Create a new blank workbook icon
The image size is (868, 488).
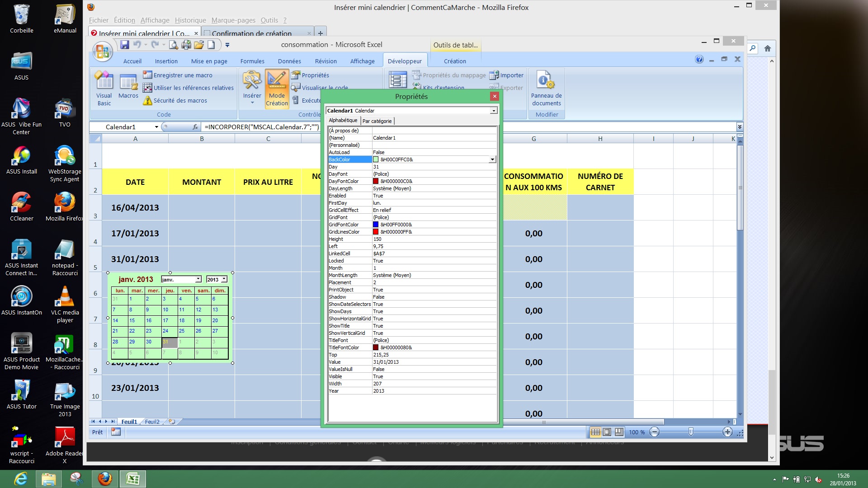click(211, 45)
